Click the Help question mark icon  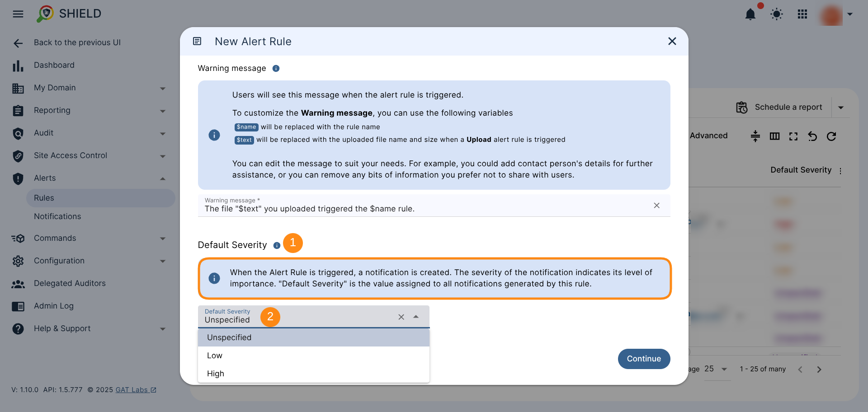18,329
